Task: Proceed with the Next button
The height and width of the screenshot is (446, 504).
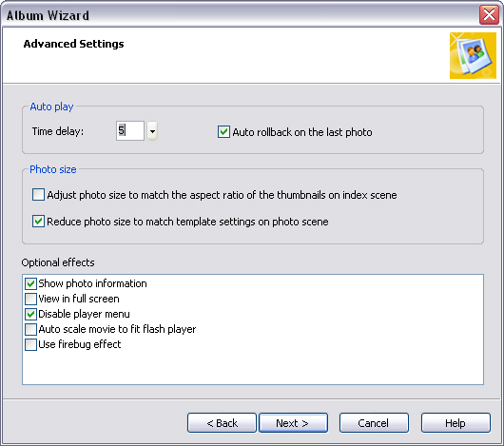Action: point(293,423)
